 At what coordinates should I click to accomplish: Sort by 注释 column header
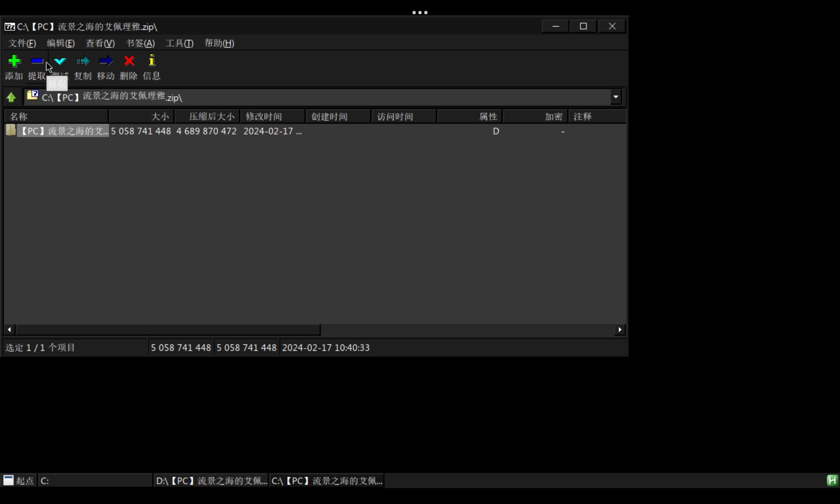click(x=597, y=116)
